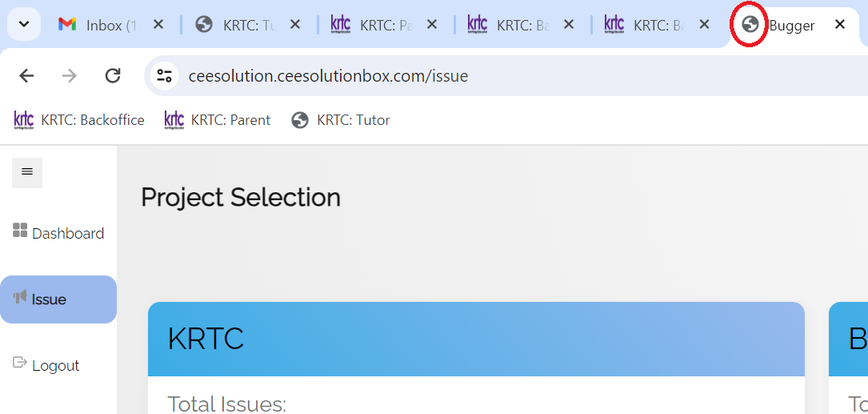The image size is (868, 414).
Task: Reload the current page
Action: coord(113,76)
